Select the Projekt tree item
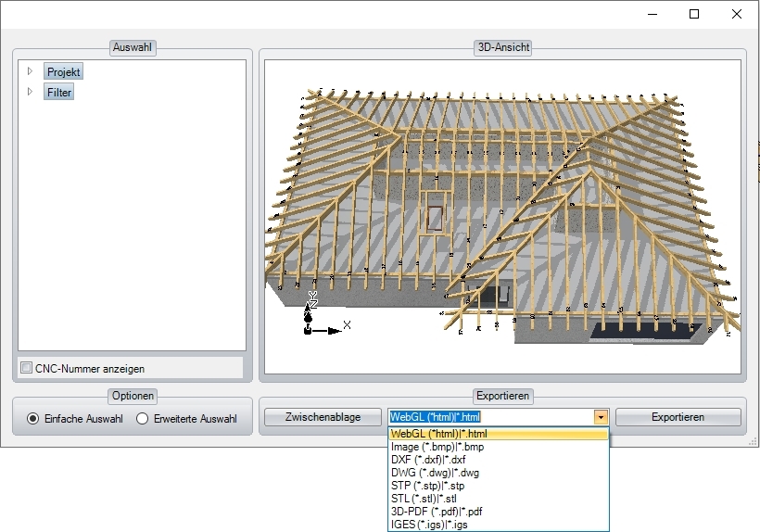The image size is (760, 532). tap(63, 71)
